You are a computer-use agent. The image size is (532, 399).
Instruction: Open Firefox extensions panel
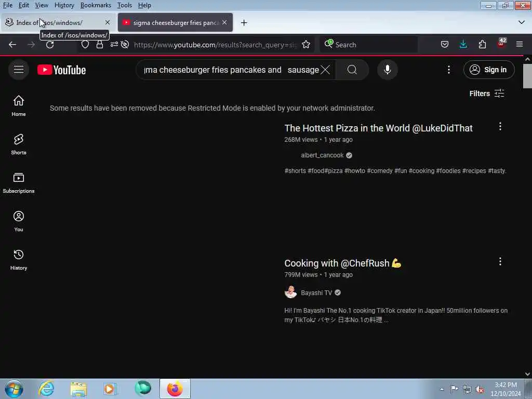click(482, 45)
